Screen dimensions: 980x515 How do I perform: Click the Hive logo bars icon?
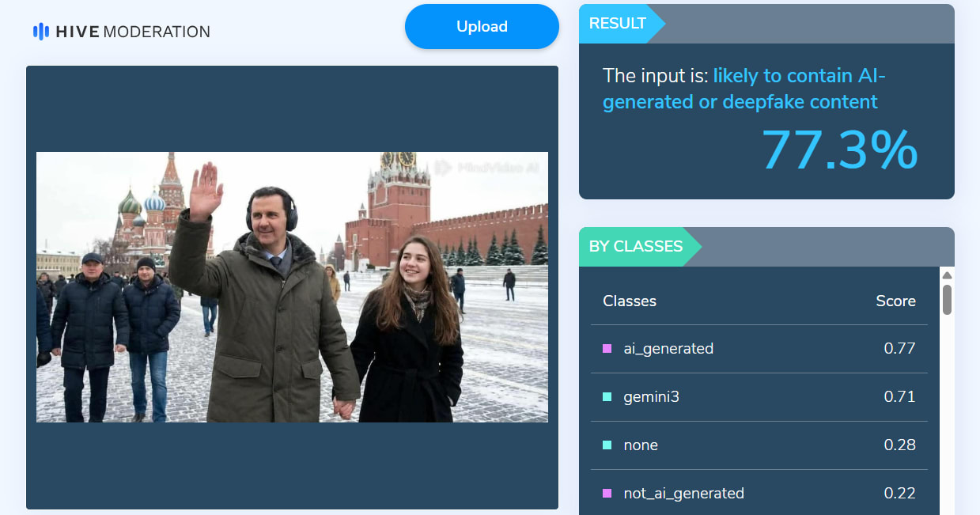coord(40,32)
